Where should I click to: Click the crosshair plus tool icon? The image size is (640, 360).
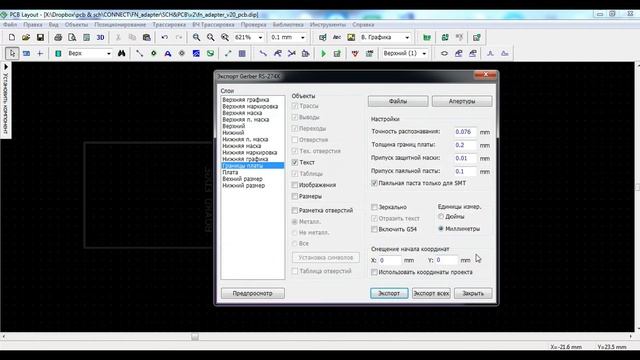[x=40, y=53]
